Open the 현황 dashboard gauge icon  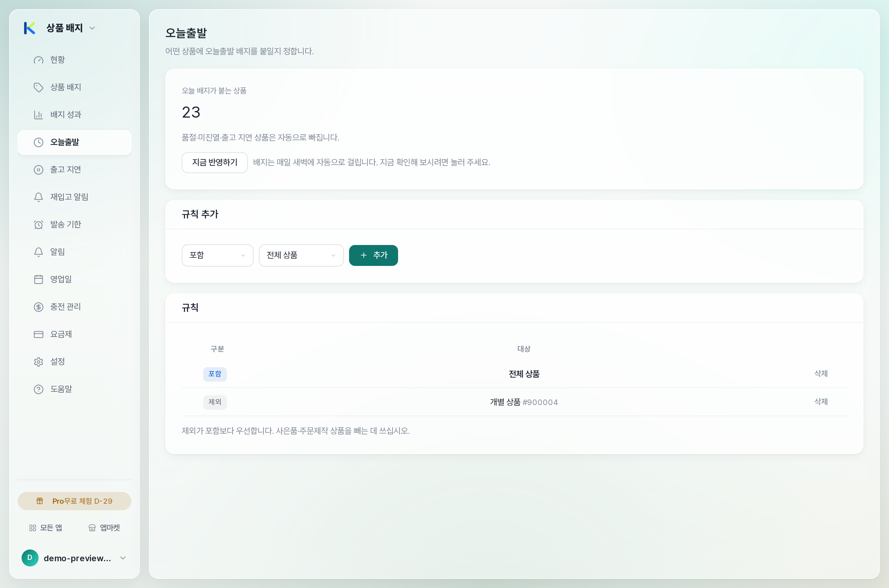(x=38, y=60)
